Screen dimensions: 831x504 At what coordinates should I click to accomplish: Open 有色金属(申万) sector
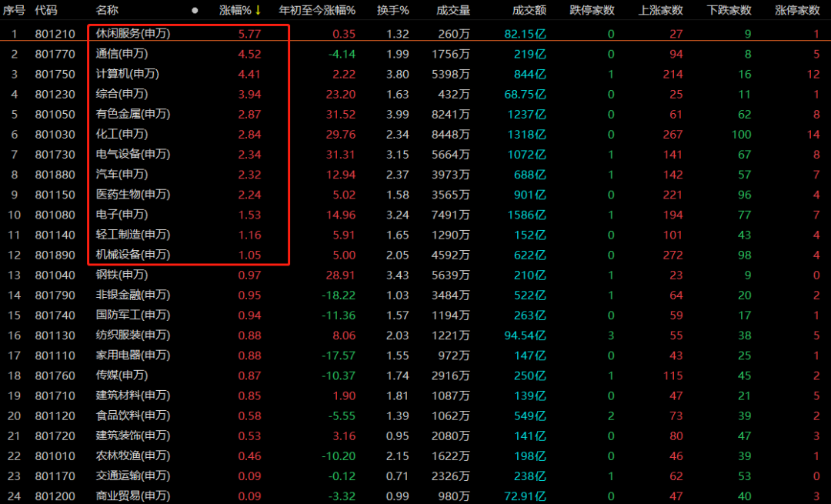[132, 114]
